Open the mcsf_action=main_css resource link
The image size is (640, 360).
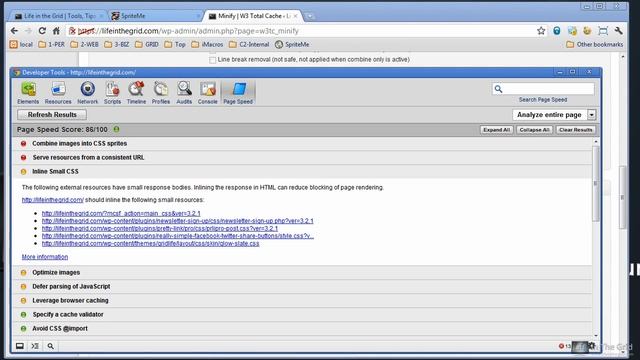pos(121,213)
